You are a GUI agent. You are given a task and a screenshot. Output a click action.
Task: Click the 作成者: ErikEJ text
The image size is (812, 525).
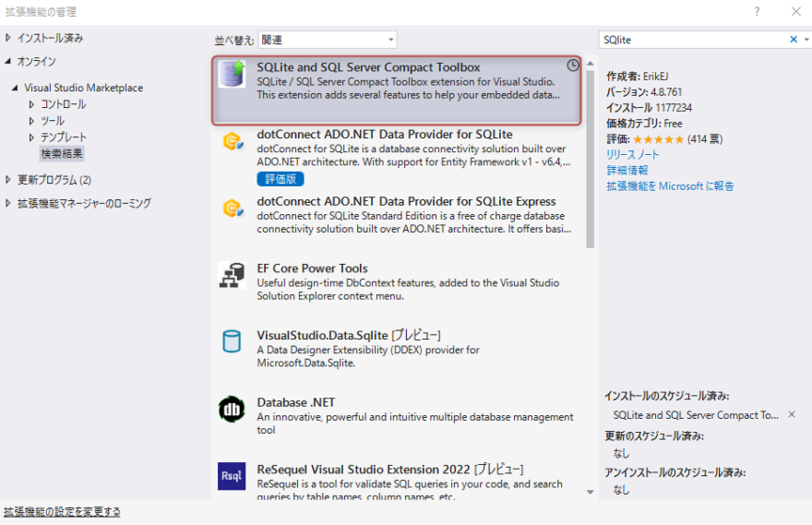[x=638, y=77]
